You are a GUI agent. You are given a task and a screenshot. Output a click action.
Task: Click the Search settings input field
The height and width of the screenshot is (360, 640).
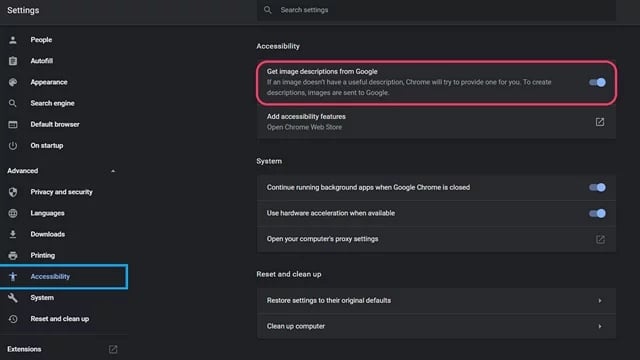tap(436, 10)
